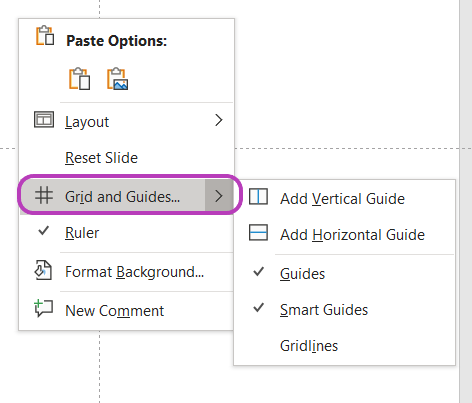
Task: Expand the Layout submenu arrow
Action: point(219,120)
